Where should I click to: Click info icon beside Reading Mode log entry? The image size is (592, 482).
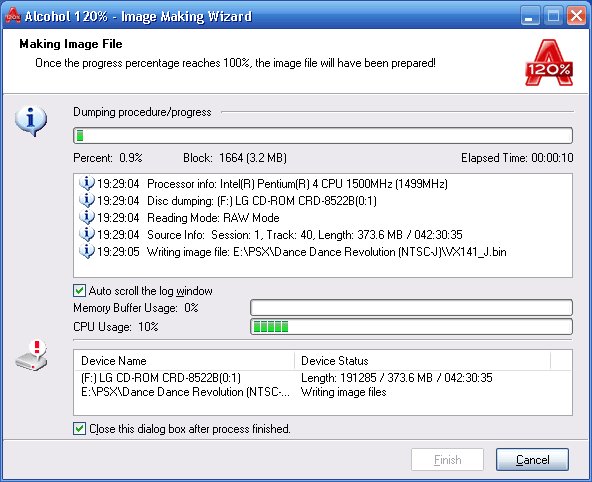tap(86, 217)
